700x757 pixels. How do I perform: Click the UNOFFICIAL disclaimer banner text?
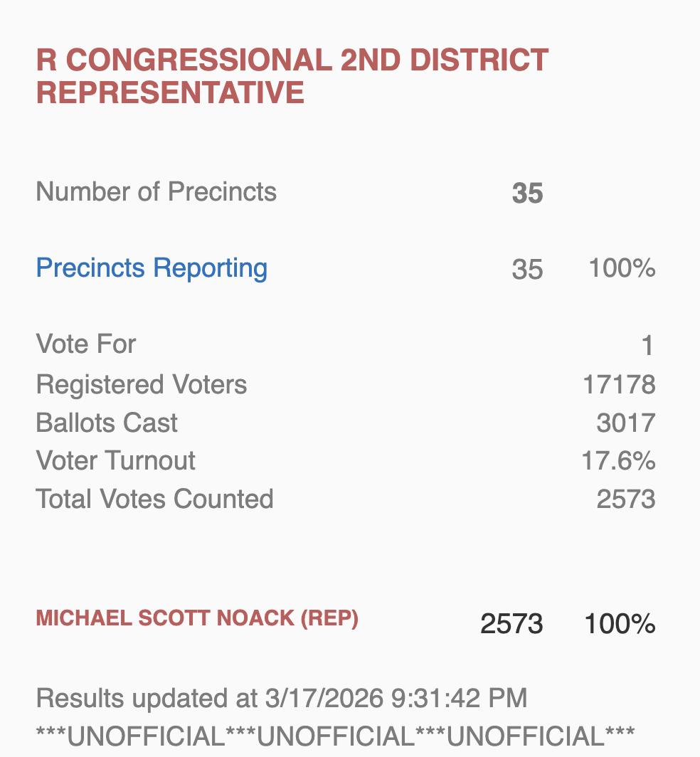click(x=335, y=736)
